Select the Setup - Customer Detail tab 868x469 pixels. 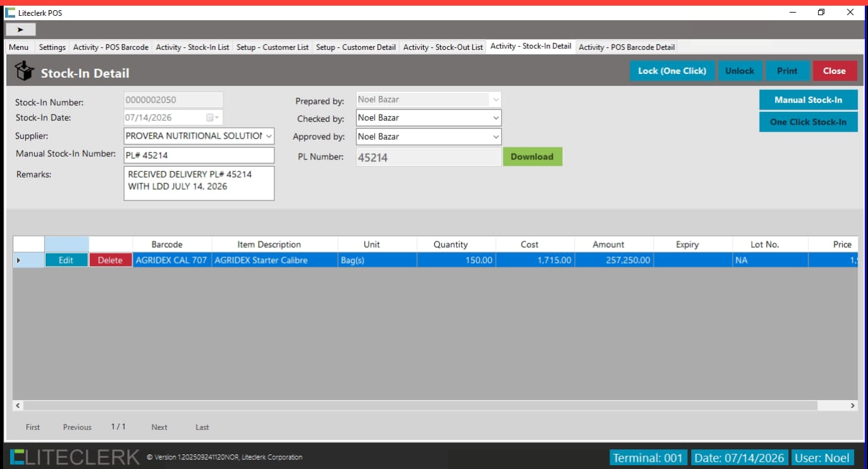pyautogui.click(x=356, y=47)
